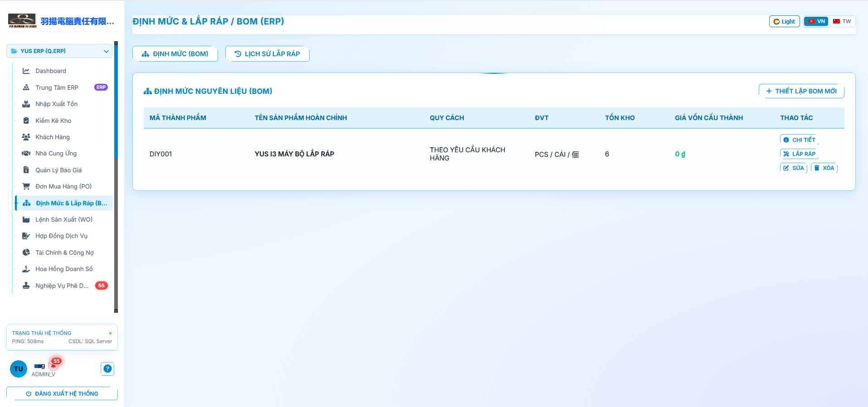This screenshot has width=868, height=407.
Task: Switch language to VN
Action: pos(816,21)
